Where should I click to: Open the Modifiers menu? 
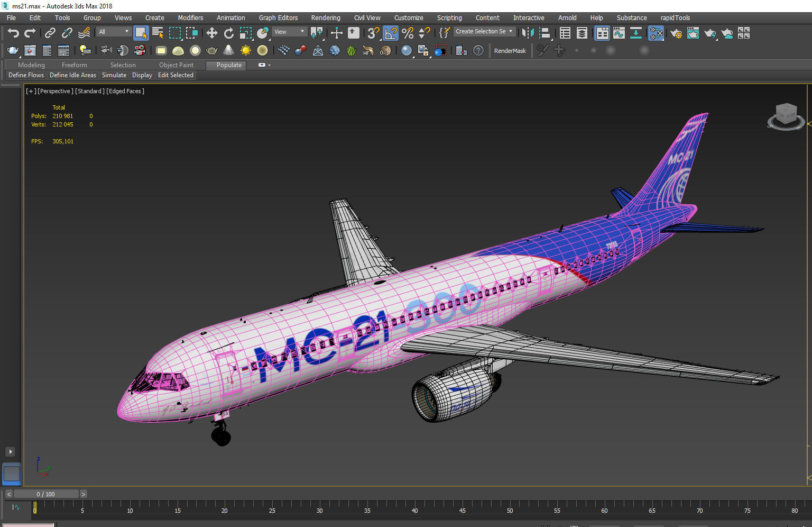(190, 17)
